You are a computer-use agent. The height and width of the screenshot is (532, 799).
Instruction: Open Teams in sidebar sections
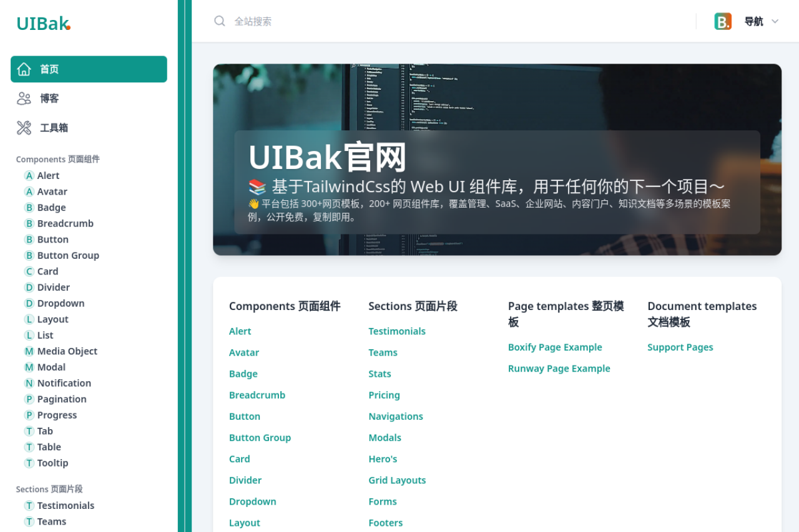click(x=52, y=521)
